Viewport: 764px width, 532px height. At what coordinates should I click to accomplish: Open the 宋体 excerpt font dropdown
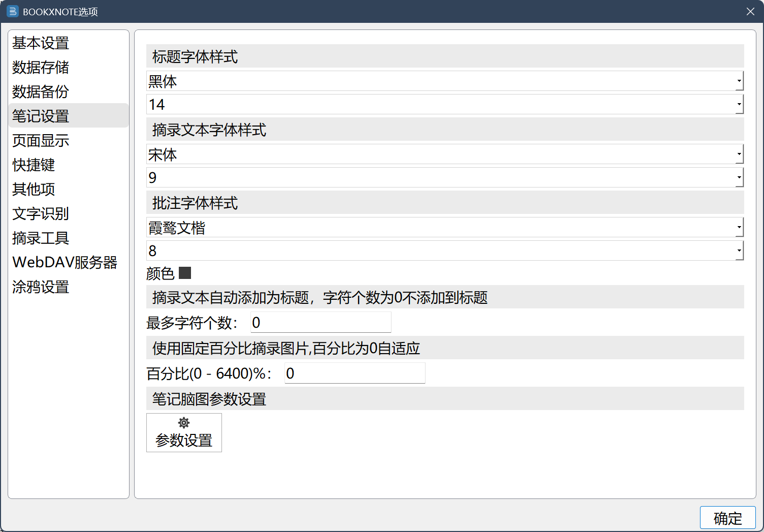click(x=444, y=154)
